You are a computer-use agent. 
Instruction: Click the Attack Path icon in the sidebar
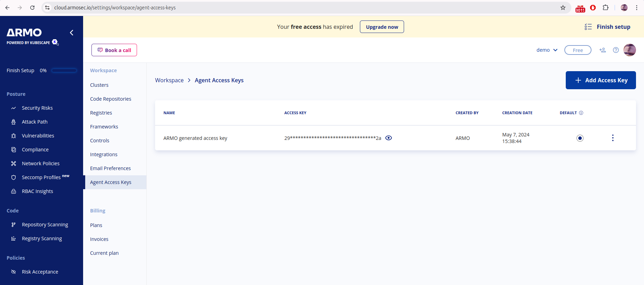tap(14, 122)
